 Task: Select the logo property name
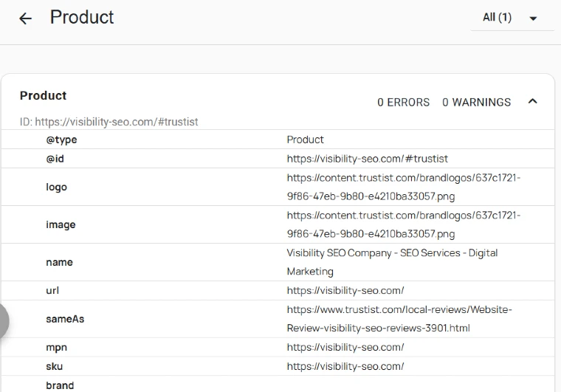click(x=57, y=187)
